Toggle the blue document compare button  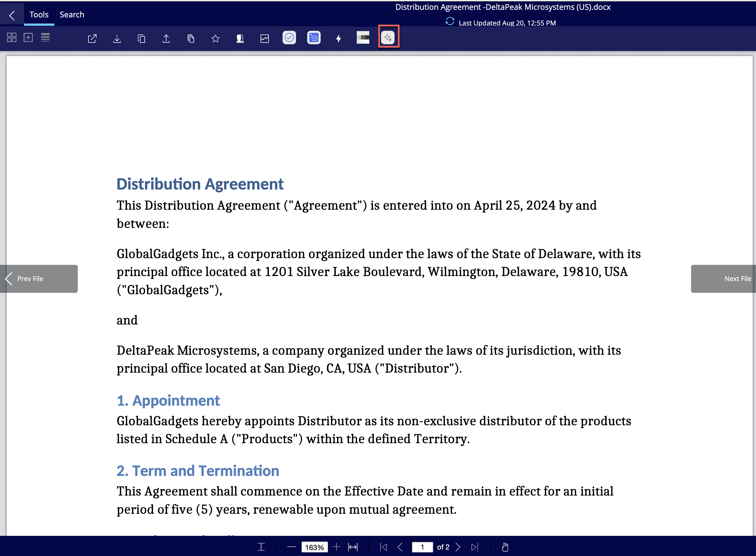coord(314,38)
